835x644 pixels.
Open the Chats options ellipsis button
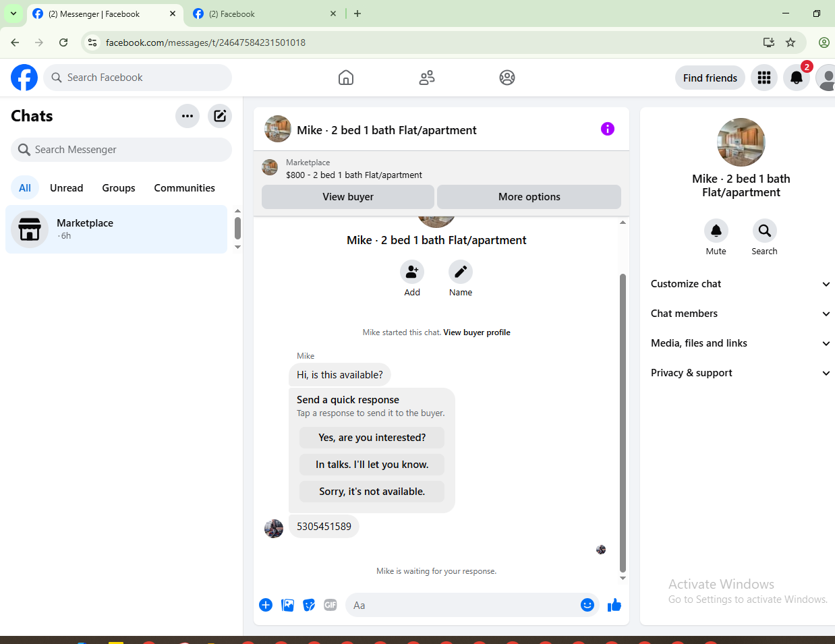(x=188, y=116)
